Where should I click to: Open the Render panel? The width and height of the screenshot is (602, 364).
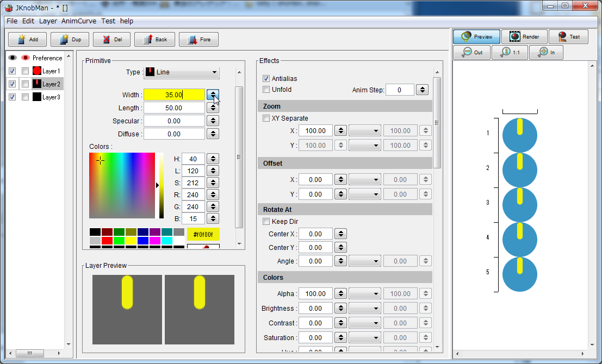pyautogui.click(x=524, y=37)
